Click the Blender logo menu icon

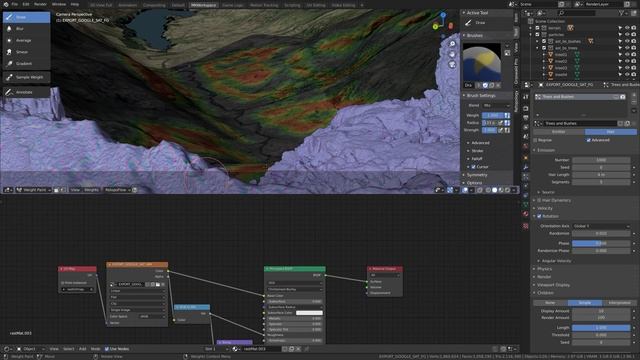pos(6,4)
